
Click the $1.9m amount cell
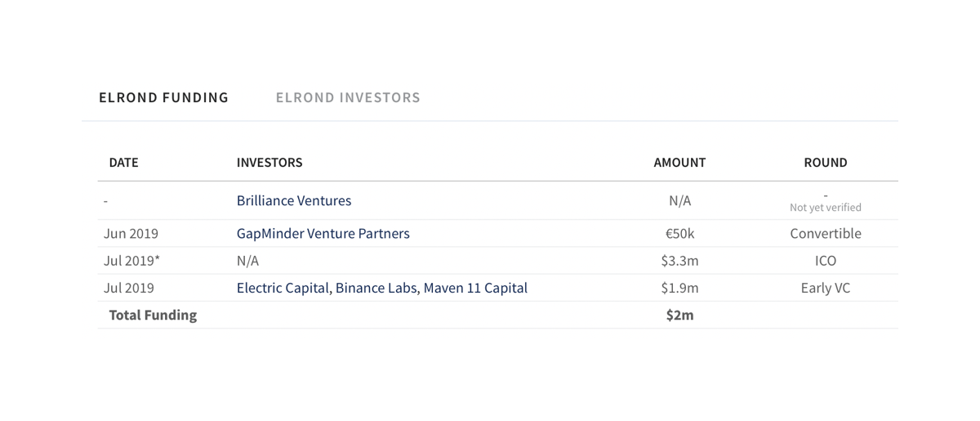(x=679, y=288)
